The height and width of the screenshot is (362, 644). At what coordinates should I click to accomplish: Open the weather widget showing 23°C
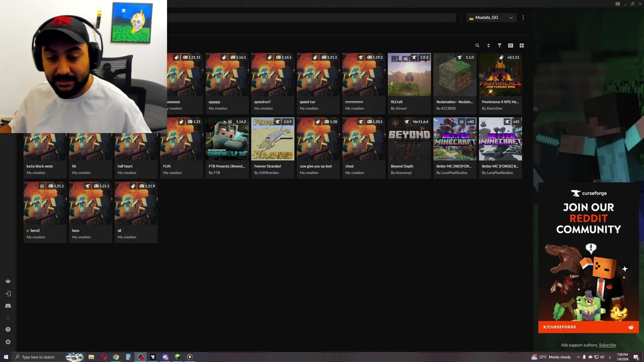(551, 357)
